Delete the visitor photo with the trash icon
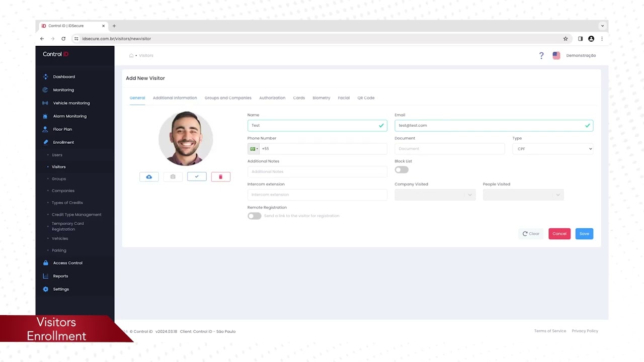 (x=220, y=177)
